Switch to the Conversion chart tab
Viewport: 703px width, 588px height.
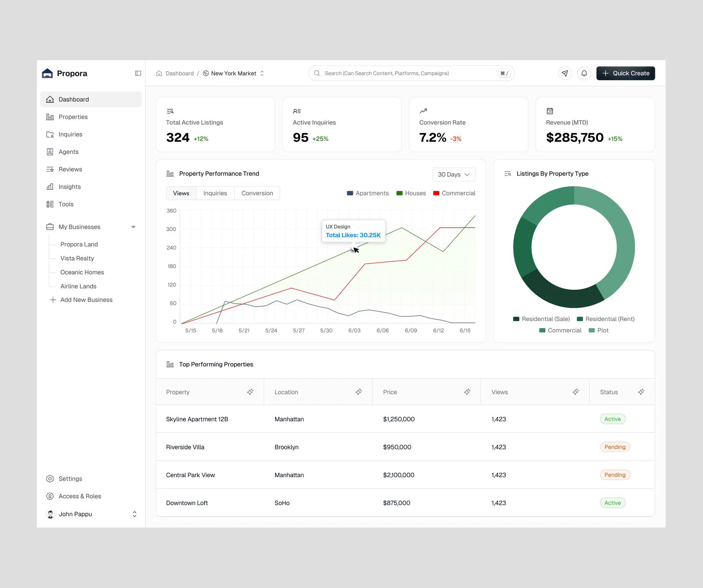click(x=257, y=193)
